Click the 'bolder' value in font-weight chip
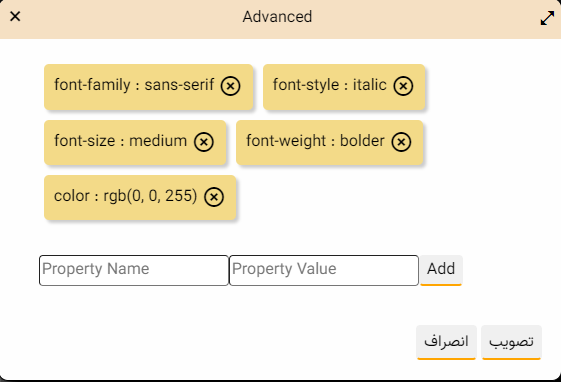 click(x=362, y=141)
